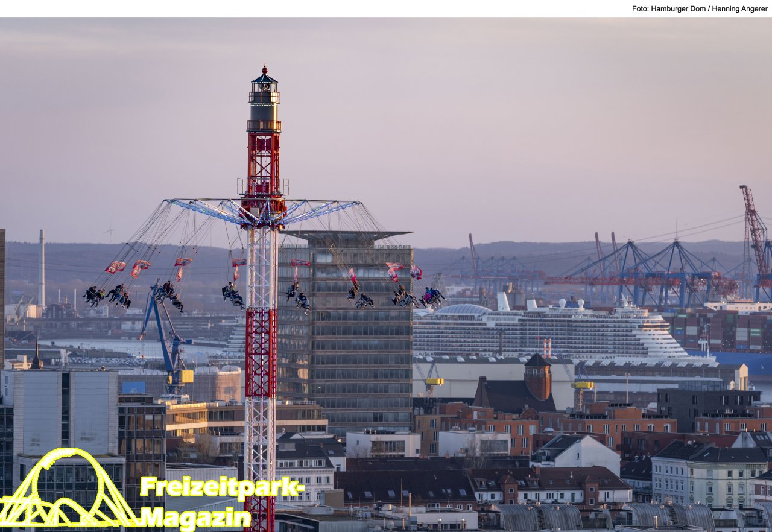Click the photo credit text 'Henning Angerer'

[739, 8]
